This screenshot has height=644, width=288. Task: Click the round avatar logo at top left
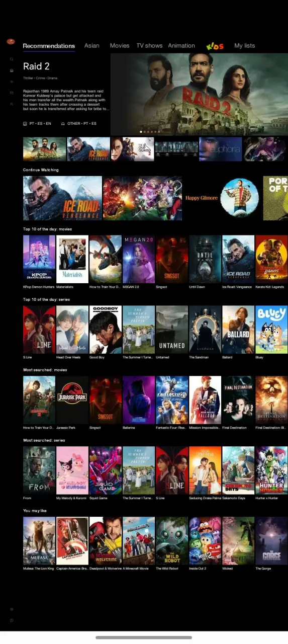[11, 42]
